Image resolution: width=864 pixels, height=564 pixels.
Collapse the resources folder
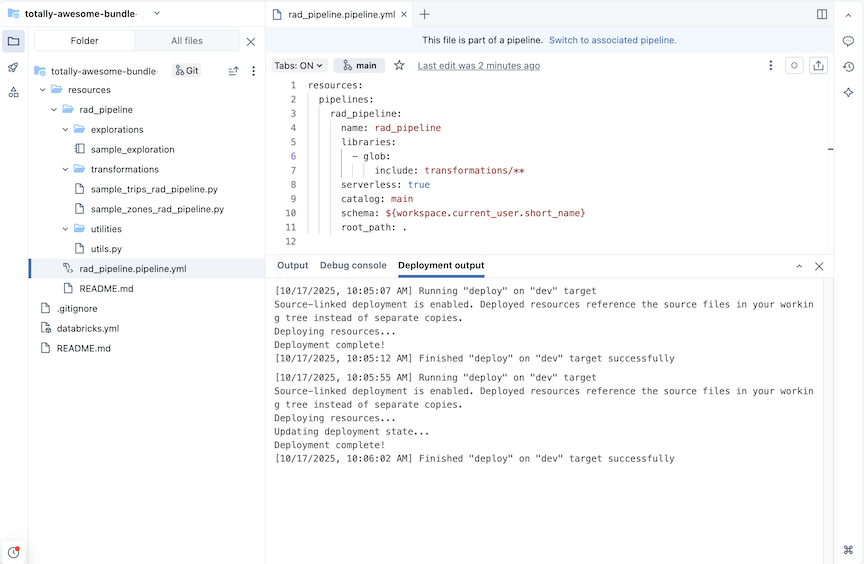click(x=43, y=90)
